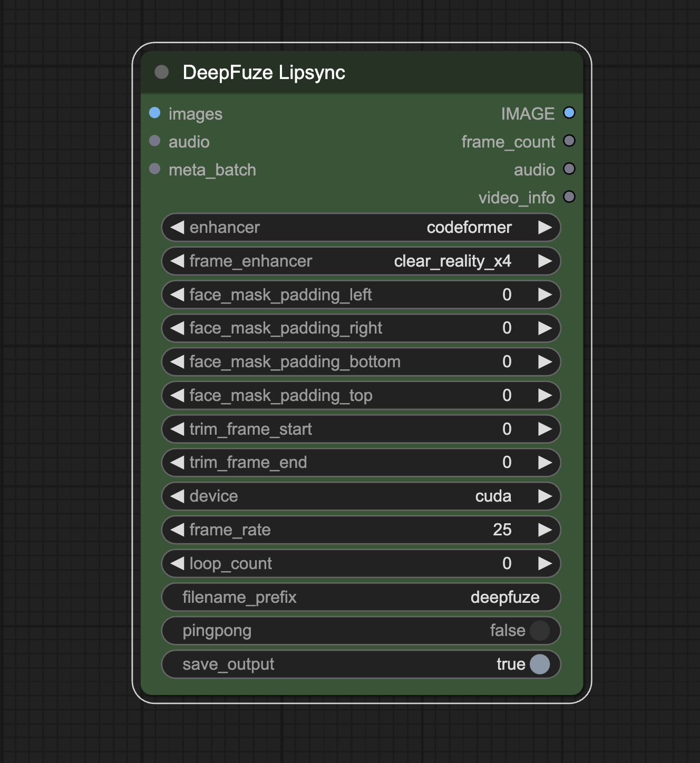
Task: Click the face_mask_padding_left value 0
Action: [x=507, y=295]
